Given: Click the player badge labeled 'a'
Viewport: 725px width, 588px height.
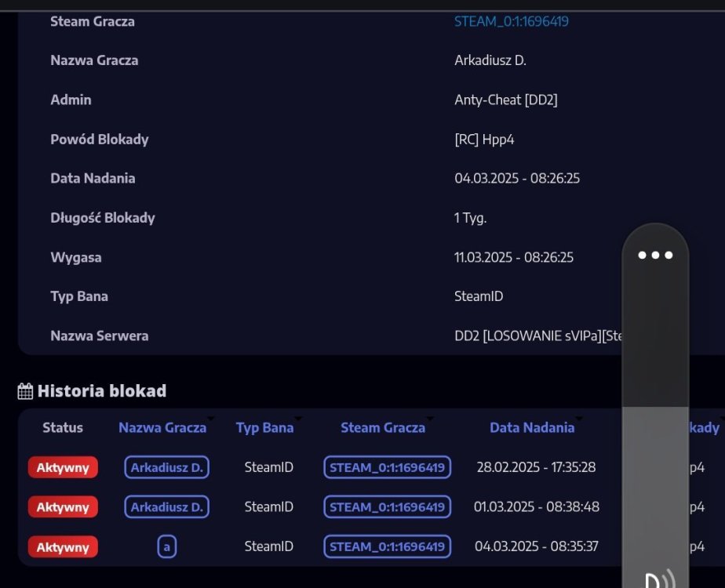Looking at the screenshot, I should point(166,546).
